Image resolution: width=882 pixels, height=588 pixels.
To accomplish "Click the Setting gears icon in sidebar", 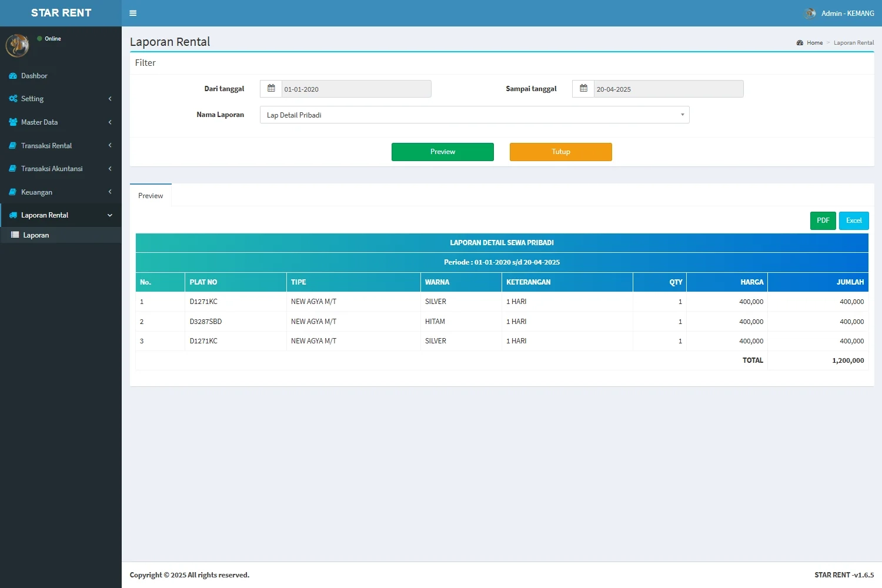I will (x=13, y=99).
